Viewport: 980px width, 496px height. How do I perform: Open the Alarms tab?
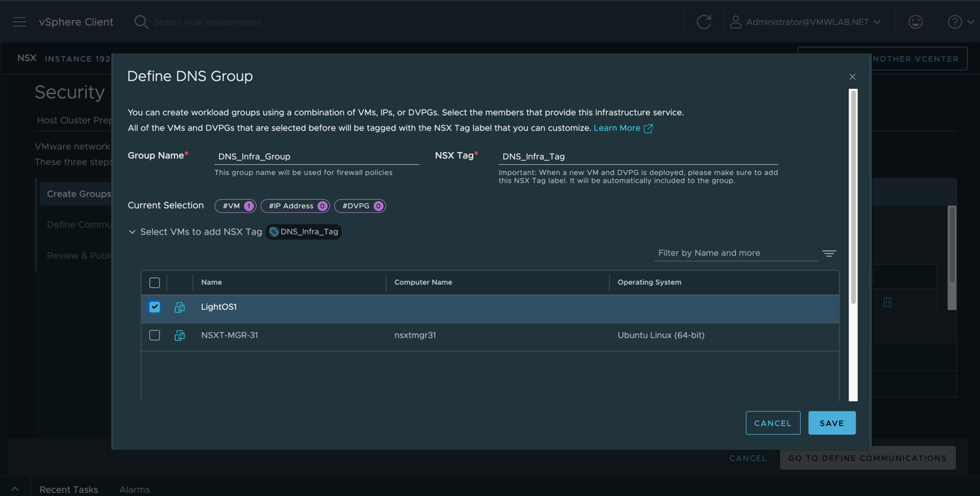pos(134,490)
